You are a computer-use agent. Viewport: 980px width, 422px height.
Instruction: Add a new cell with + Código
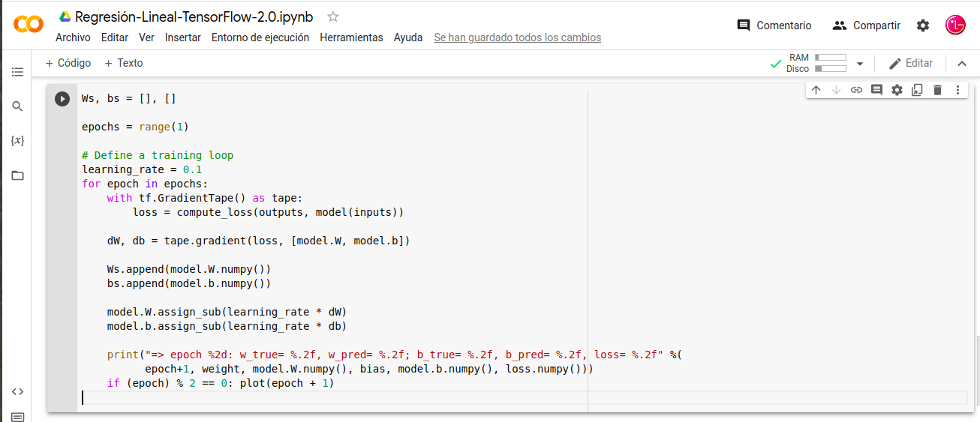tap(68, 63)
